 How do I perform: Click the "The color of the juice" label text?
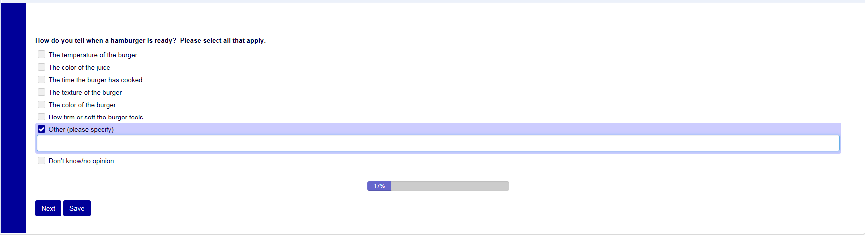point(79,68)
